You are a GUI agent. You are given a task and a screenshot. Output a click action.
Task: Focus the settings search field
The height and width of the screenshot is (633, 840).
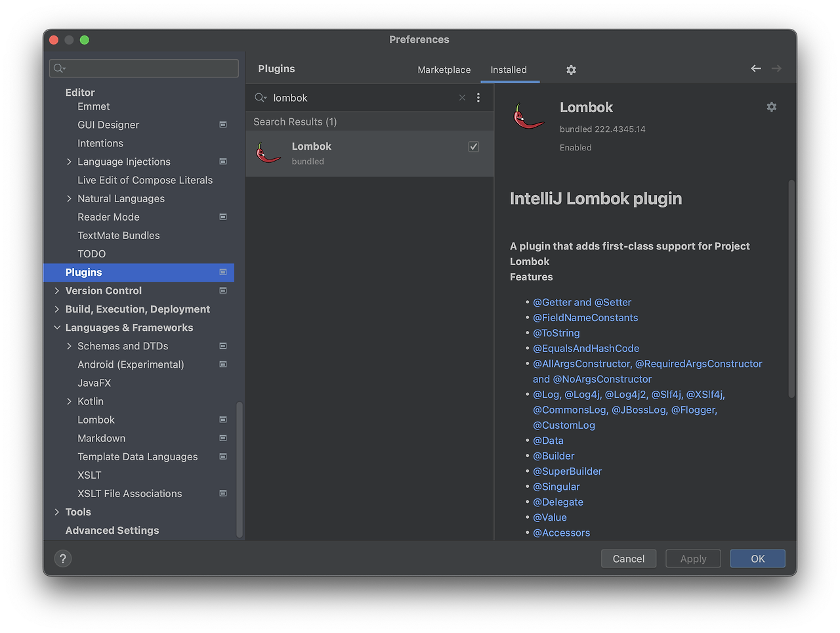tap(144, 68)
